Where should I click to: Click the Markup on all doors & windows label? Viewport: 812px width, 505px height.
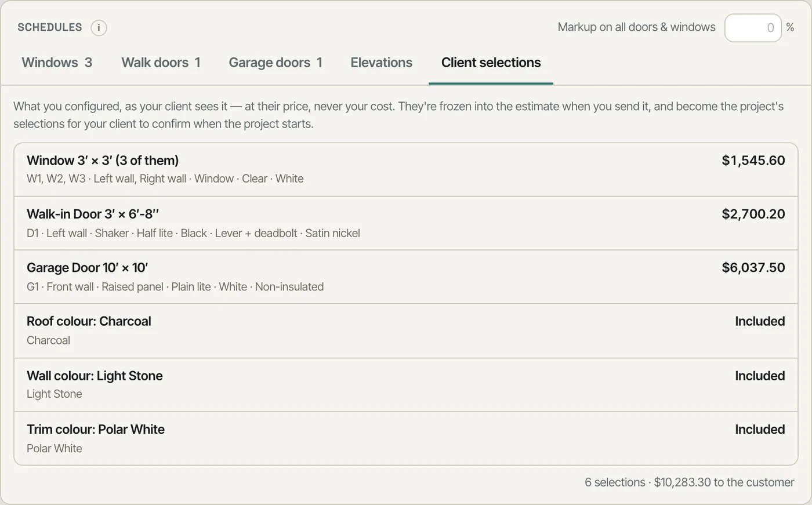(x=636, y=27)
